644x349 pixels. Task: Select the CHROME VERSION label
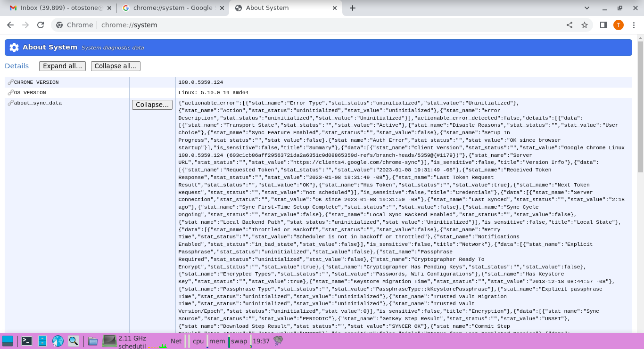coord(36,82)
